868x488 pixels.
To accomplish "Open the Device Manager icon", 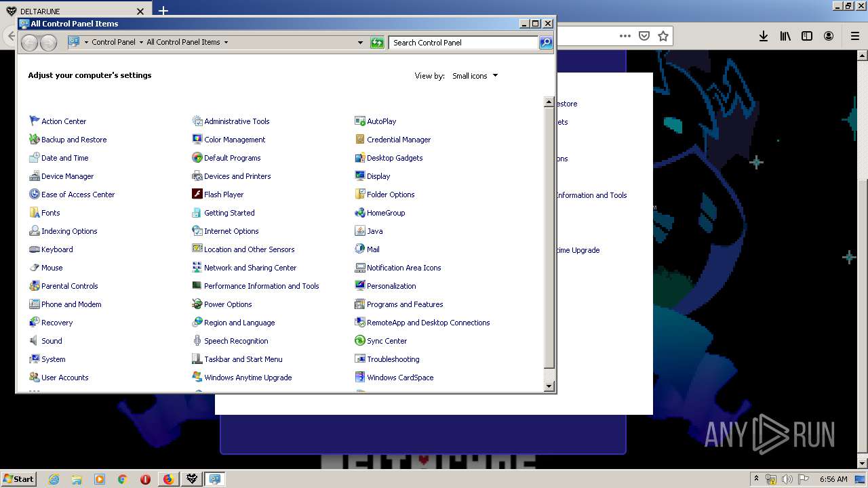I will (35, 176).
